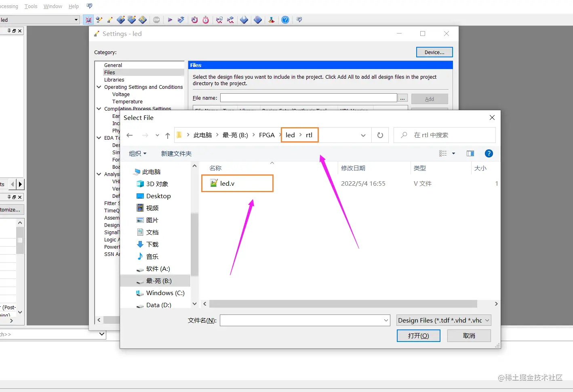
Task: Click the 在 rtl 中搜索 search box
Action: click(444, 135)
